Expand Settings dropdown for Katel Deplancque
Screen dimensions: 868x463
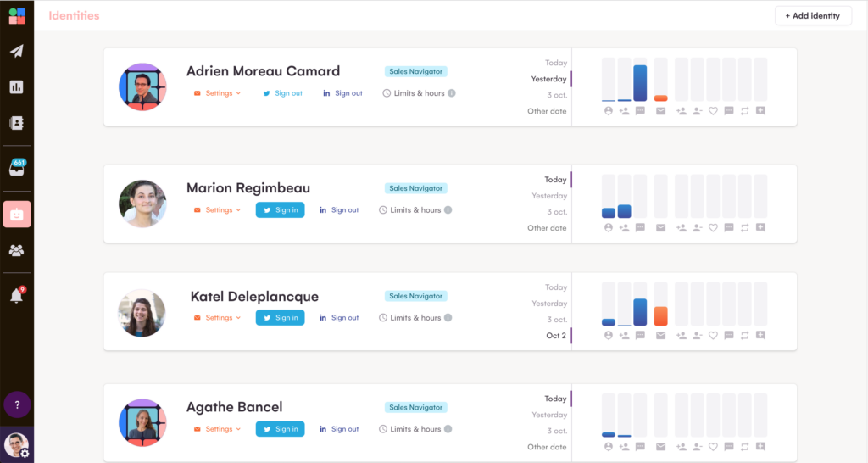tap(219, 318)
